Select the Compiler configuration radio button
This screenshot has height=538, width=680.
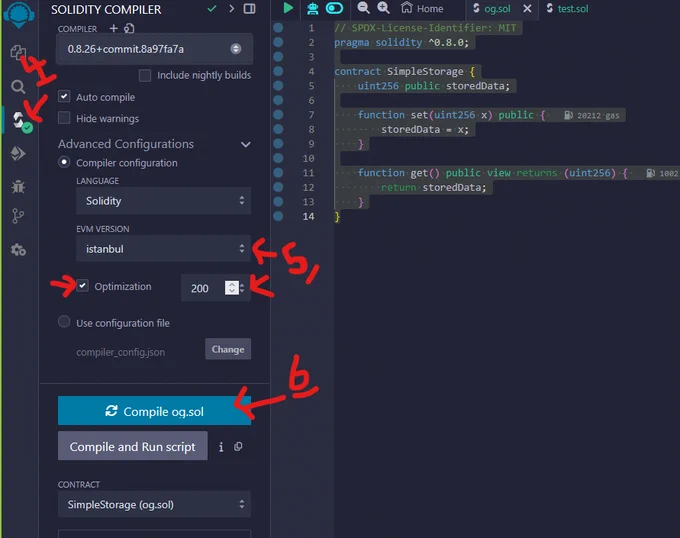pyautogui.click(x=64, y=162)
